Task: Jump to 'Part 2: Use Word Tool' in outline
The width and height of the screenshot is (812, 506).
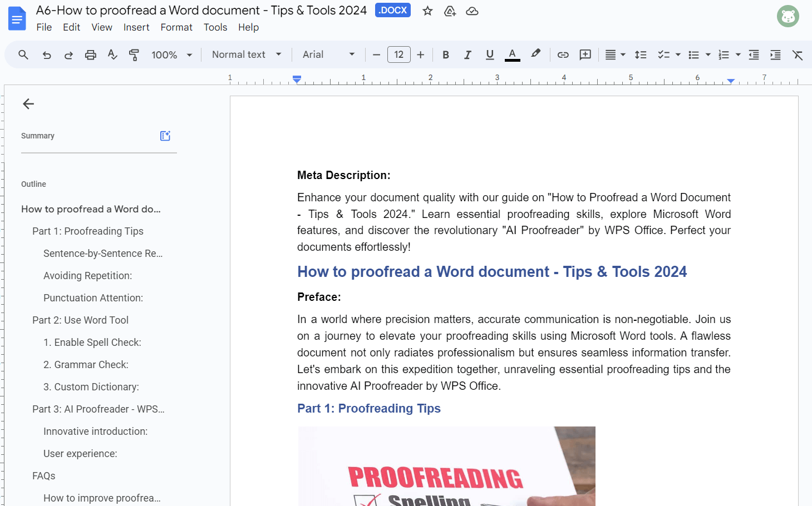Action: 81,320
